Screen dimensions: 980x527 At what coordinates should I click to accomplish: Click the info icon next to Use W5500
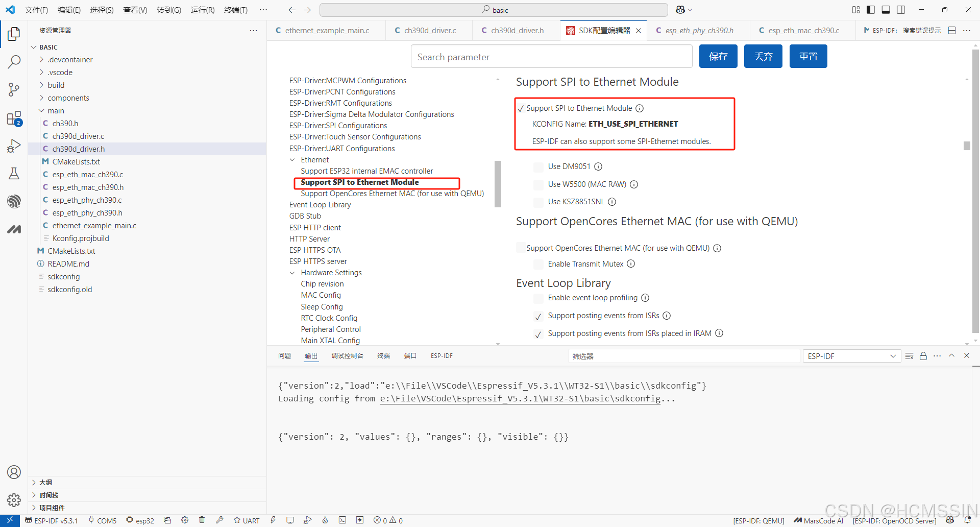634,184
